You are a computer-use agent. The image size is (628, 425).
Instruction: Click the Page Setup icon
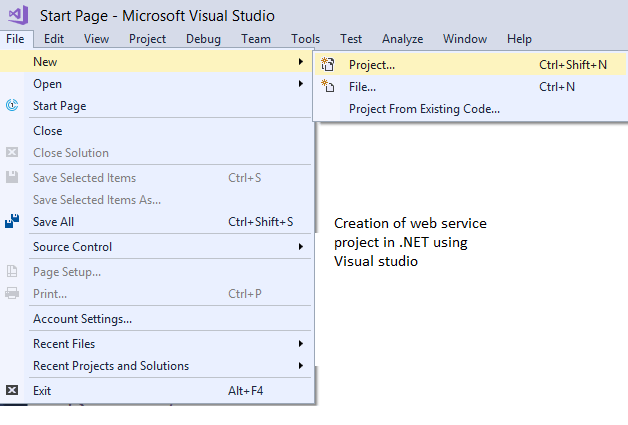[12, 271]
